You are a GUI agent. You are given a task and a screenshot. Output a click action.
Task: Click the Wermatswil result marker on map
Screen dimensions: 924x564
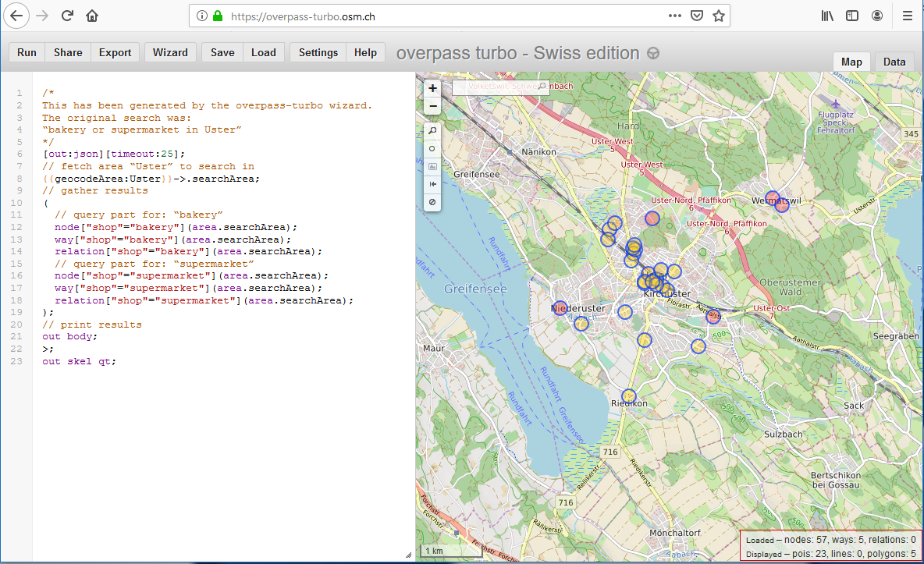pyautogui.click(x=772, y=198)
